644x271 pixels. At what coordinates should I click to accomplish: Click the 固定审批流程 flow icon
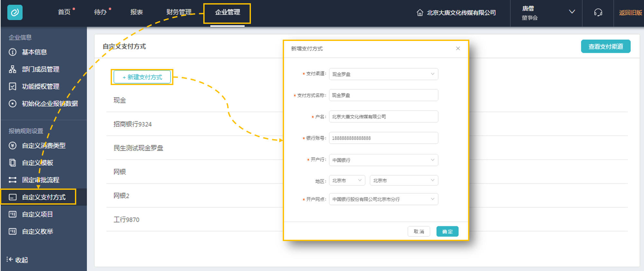pos(13,180)
